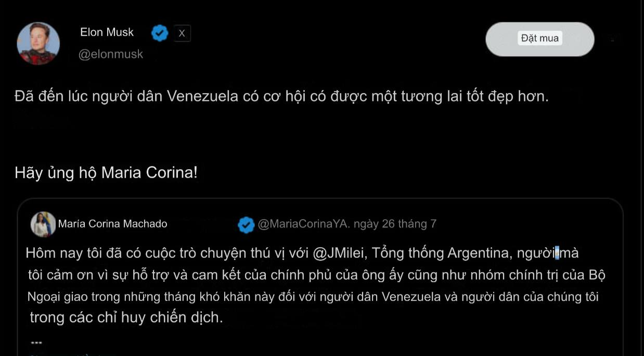Image resolution: width=644 pixels, height=356 pixels.
Task: Click the line "trong các chỉ huy chiến dịch."
Action: coord(126,317)
